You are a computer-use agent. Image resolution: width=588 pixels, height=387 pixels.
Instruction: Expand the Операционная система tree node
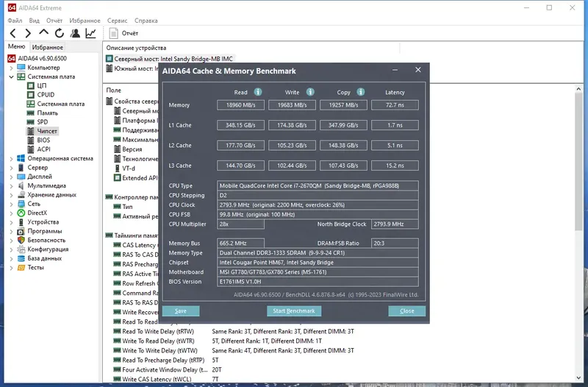click(11, 159)
